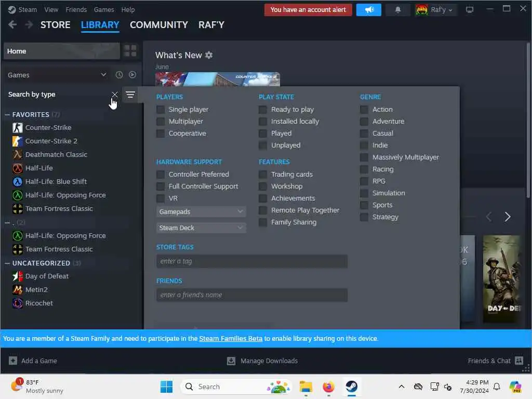Check the Achievements feature filter

[262, 198]
